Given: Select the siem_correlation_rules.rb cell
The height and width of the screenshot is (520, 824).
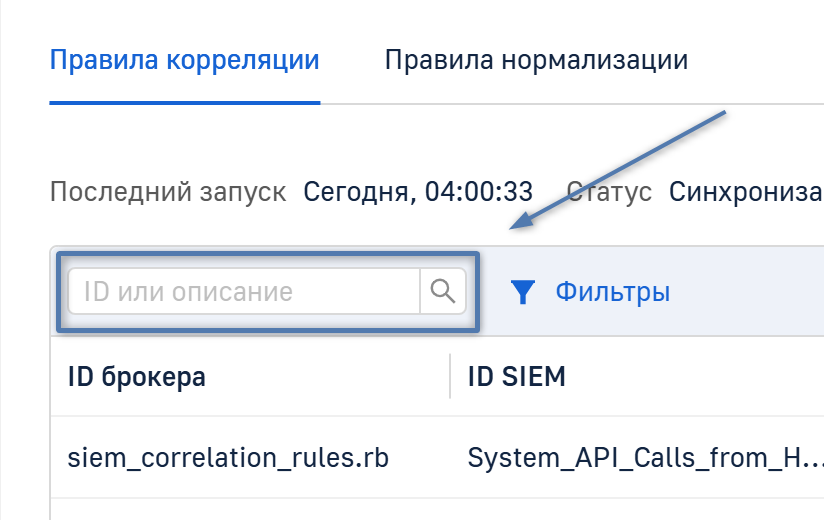Looking at the screenshot, I should tap(228, 458).
